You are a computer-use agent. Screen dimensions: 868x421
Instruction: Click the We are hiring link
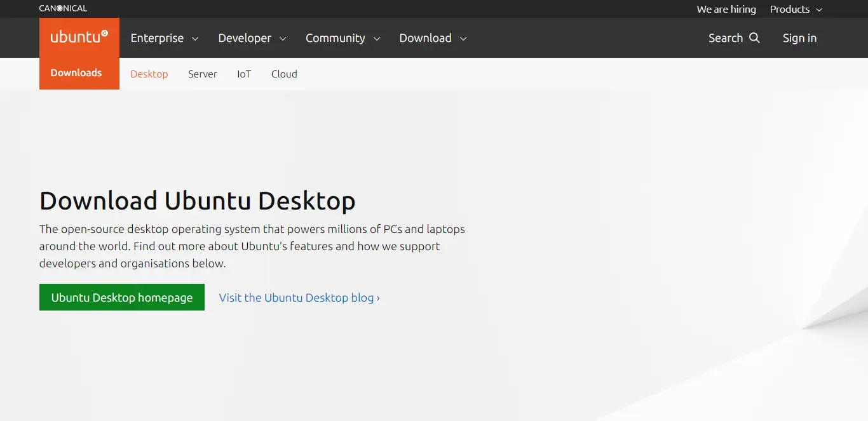(726, 9)
